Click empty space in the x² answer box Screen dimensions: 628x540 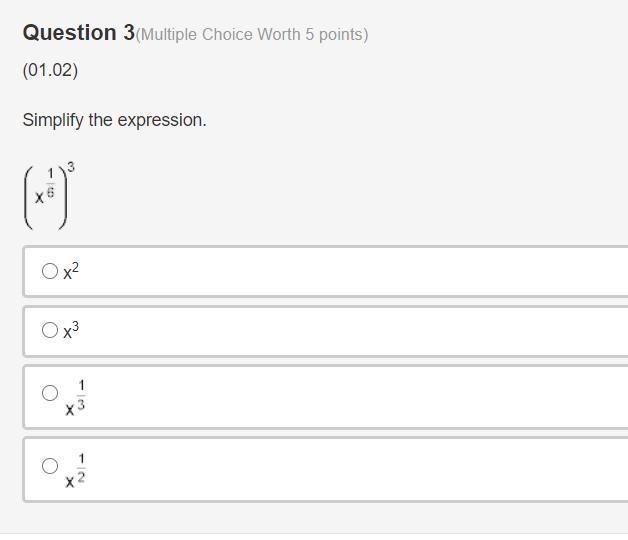[x=350, y=271]
